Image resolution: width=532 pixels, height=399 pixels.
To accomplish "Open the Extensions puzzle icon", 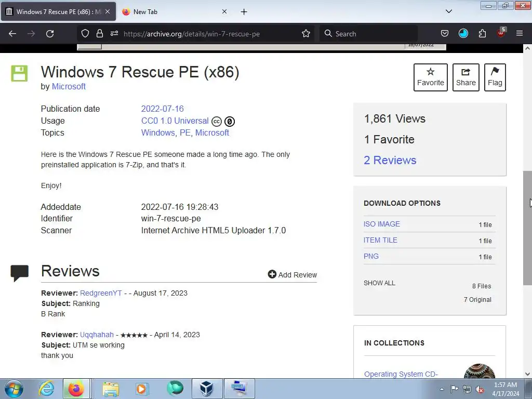I will [x=482, y=34].
